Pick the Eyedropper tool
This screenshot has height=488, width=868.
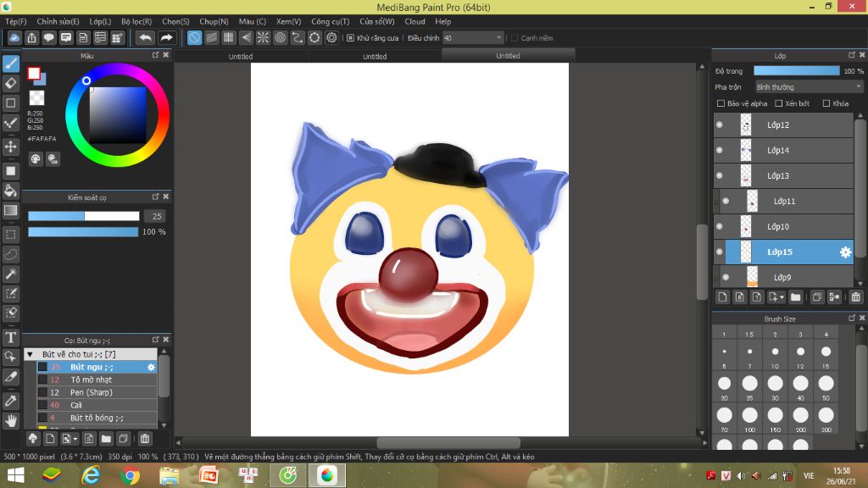11,400
